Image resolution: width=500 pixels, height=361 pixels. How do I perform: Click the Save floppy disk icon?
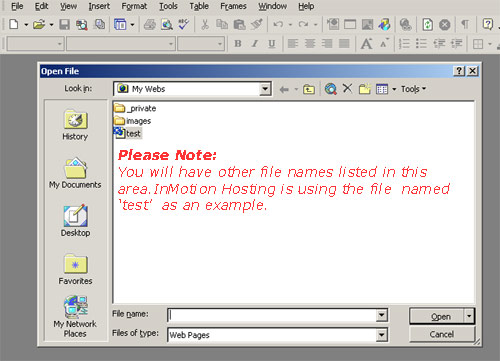pos(64,25)
